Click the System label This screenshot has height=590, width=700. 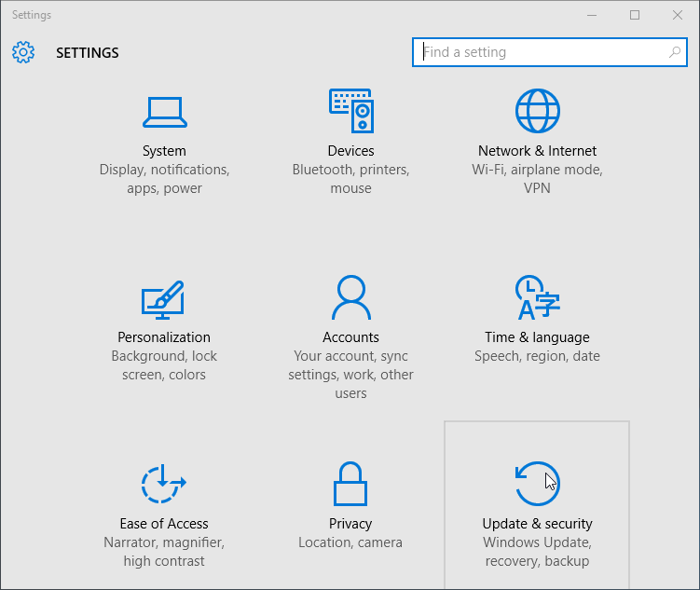point(164,151)
